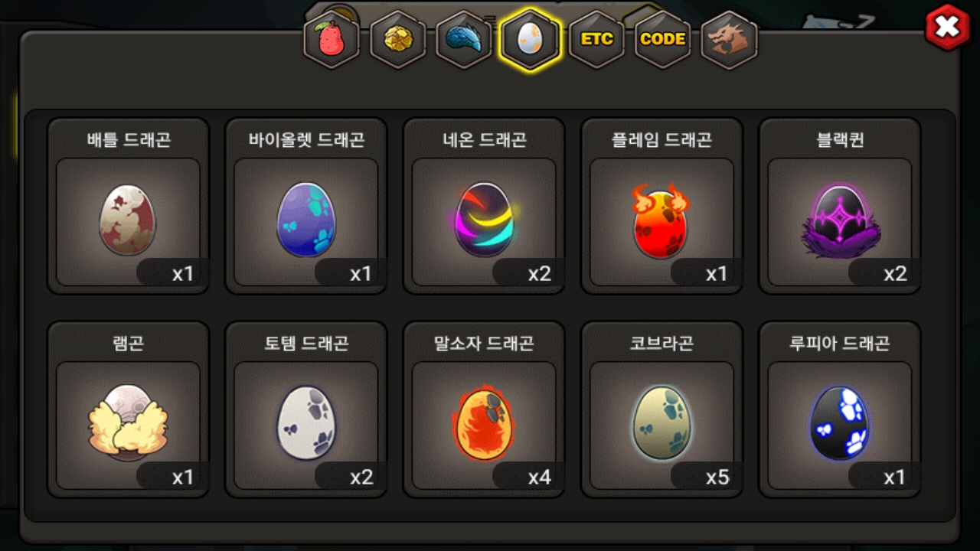Open the blue feather wing tab
This screenshot has width=980, height=551.
tap(464, 40)
